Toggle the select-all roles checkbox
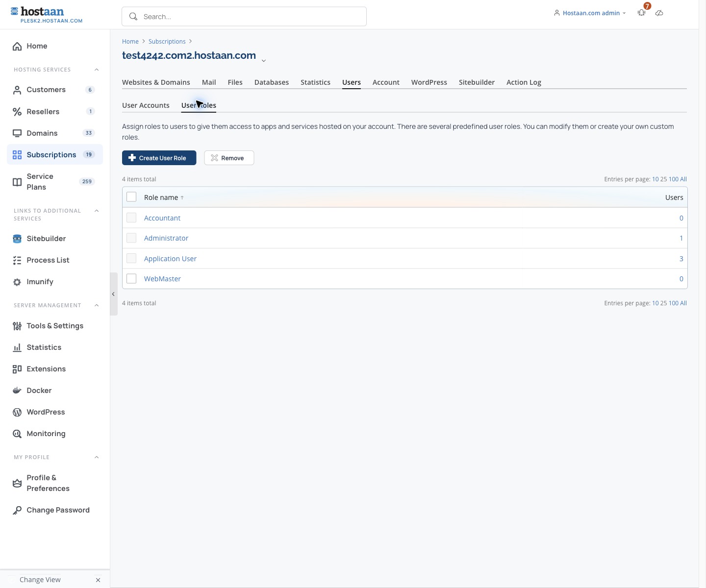This screenshot has height=588, width=706. coord(131,197)
